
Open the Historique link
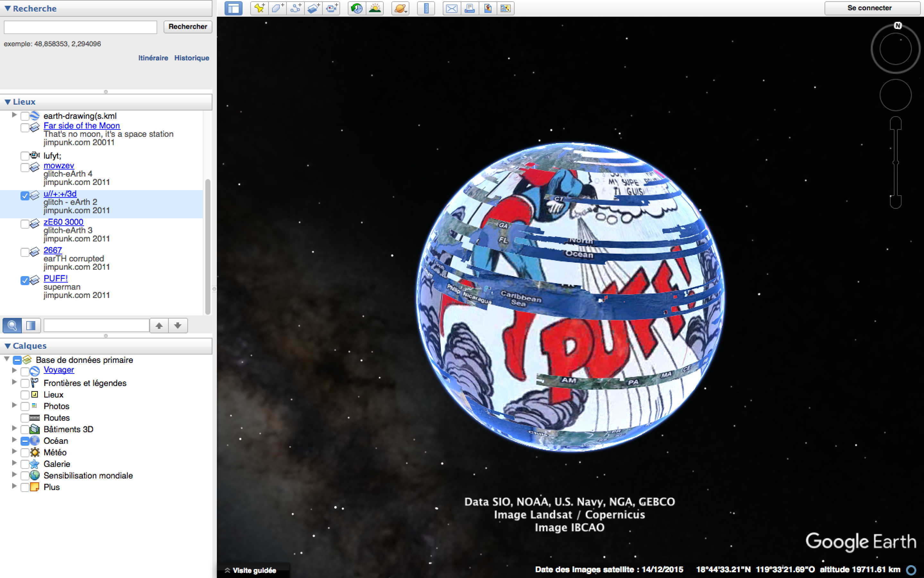pyautogui.click(x=192, y=58)
